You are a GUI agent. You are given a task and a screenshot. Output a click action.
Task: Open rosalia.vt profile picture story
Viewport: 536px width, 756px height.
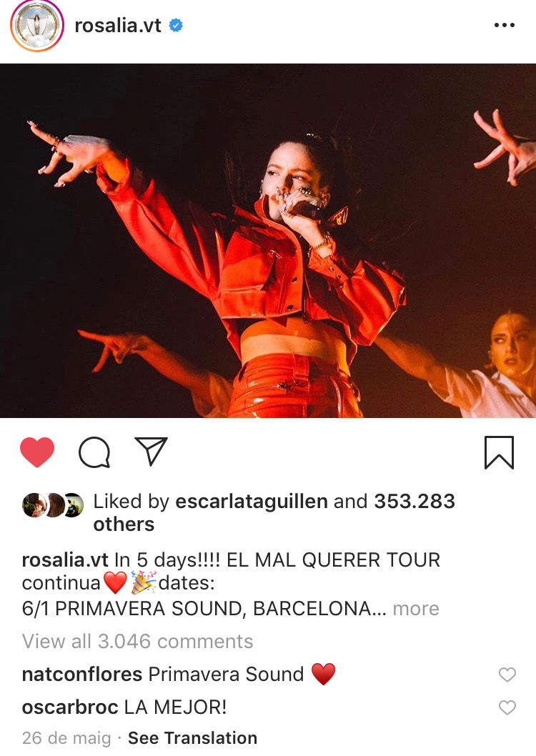pos(37,26)
